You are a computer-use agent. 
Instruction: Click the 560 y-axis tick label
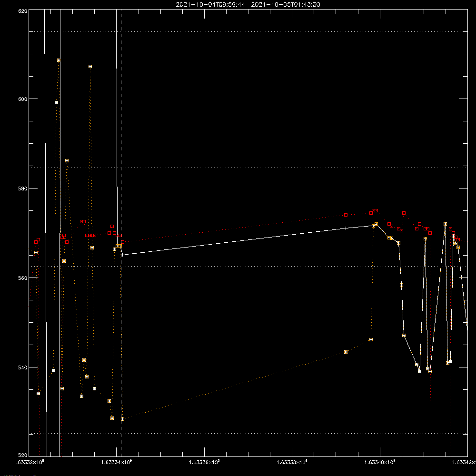pos(23,278)
